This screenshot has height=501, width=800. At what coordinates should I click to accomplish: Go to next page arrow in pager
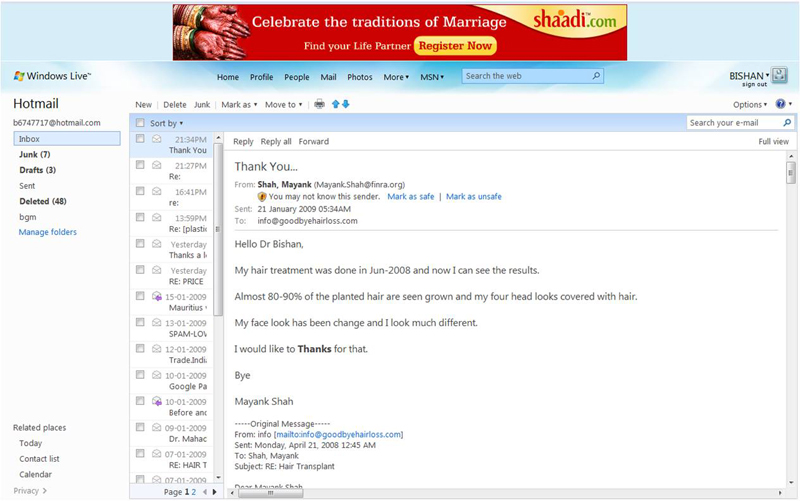(215, 492)
